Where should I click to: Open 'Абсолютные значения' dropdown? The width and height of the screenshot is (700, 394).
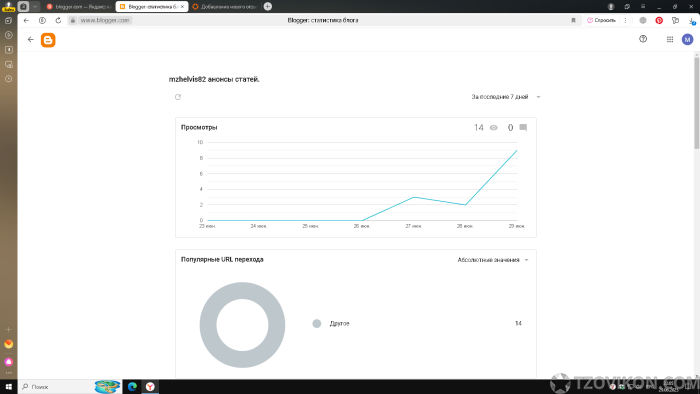point(493,260)
